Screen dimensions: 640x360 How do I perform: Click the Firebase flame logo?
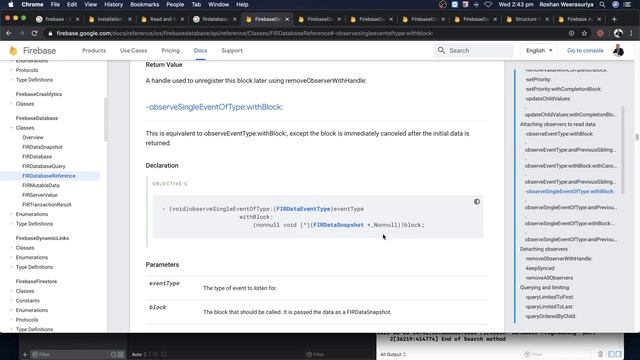13,51
